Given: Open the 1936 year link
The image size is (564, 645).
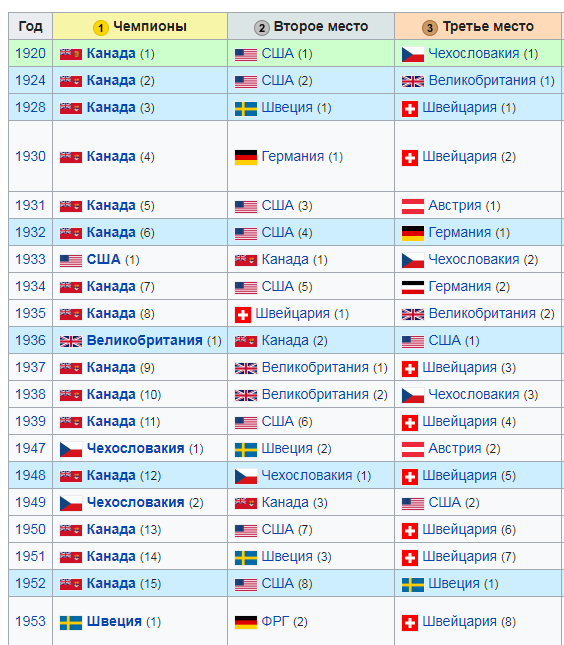Looking at the screenshot, I should click(30, 340).
